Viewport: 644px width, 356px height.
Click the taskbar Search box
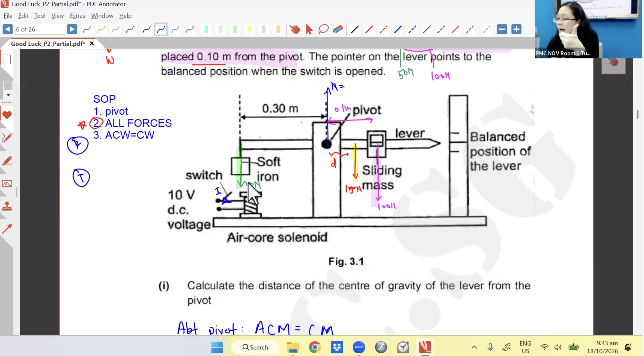click(x=255, y=347)
